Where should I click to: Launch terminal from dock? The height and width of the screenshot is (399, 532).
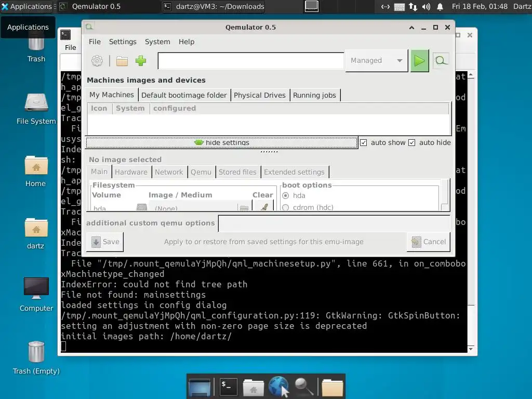228,386
